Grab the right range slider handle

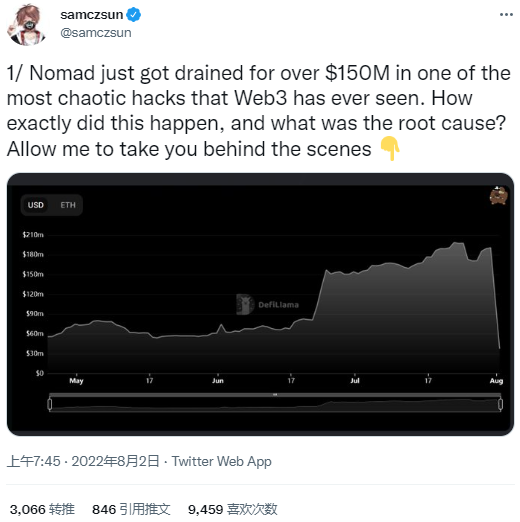tap(500, 404)
